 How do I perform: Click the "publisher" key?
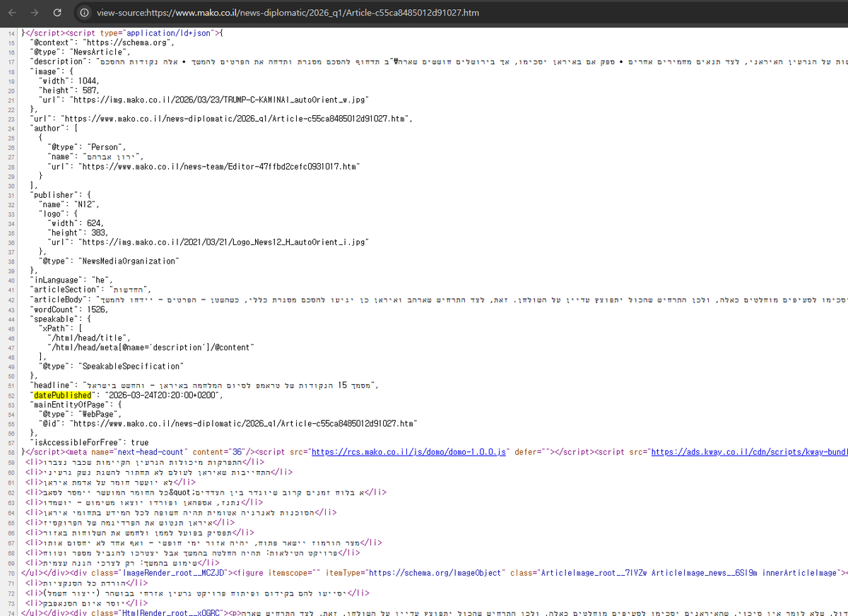54,195
